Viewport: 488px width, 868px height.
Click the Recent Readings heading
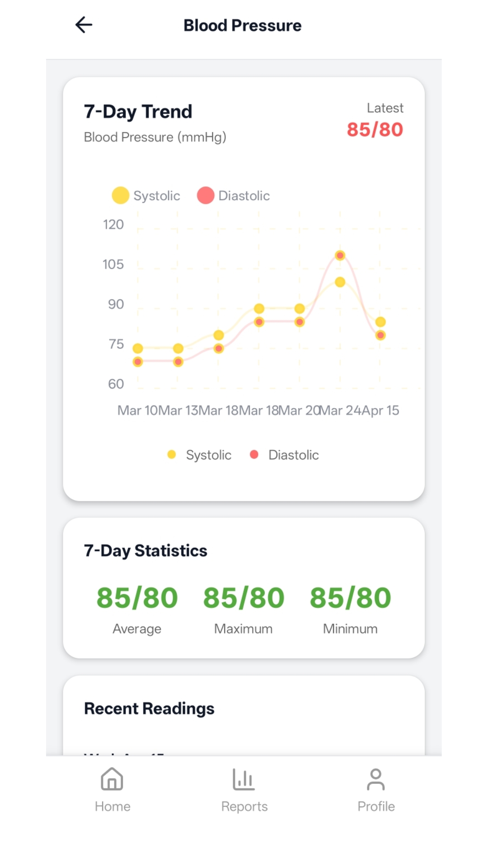click(x=149, y=708)
